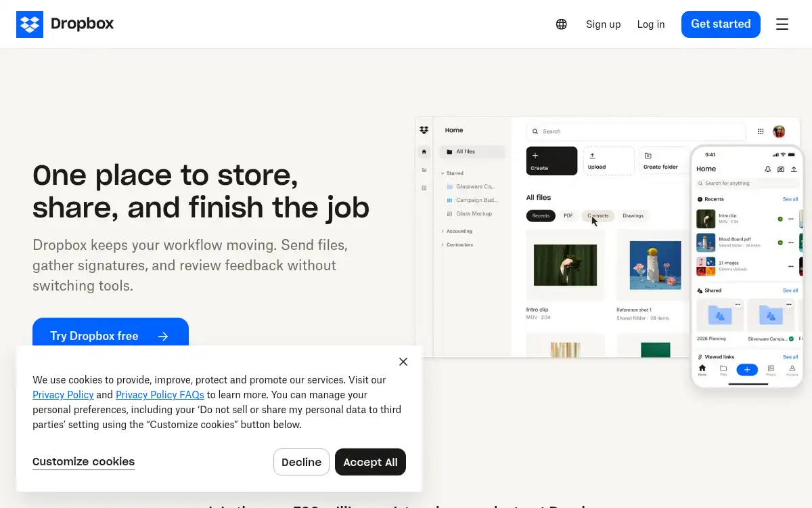This screenshot has width=812, height=508.
Task: Expand the Accounting folder in the mockup sidebar
Action: coord(443,231)
